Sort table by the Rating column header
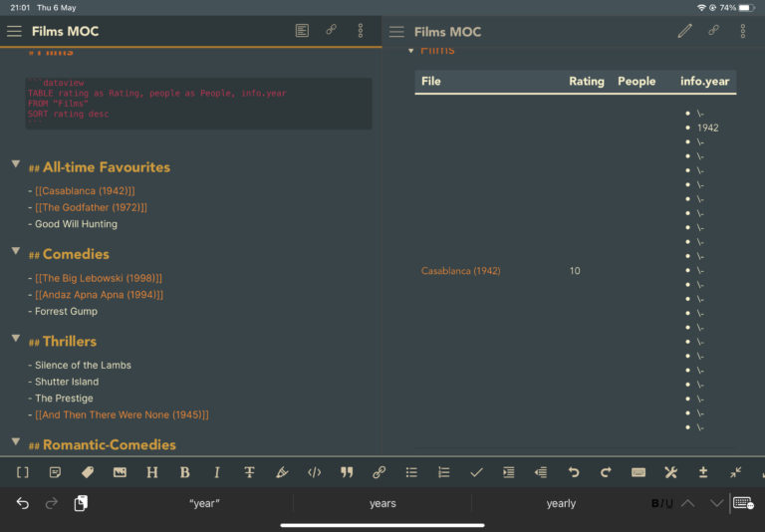 tap(586, 82)
